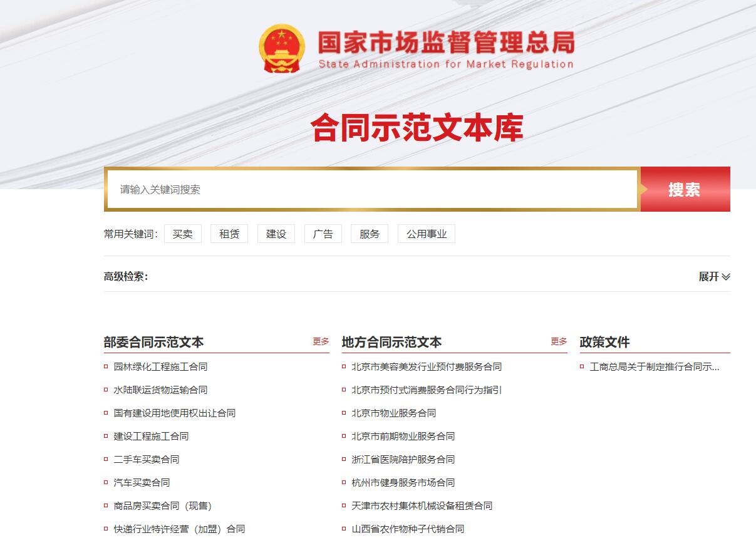Select the 买卖 keyword tag
756x538 pixels.
(183, 234)
